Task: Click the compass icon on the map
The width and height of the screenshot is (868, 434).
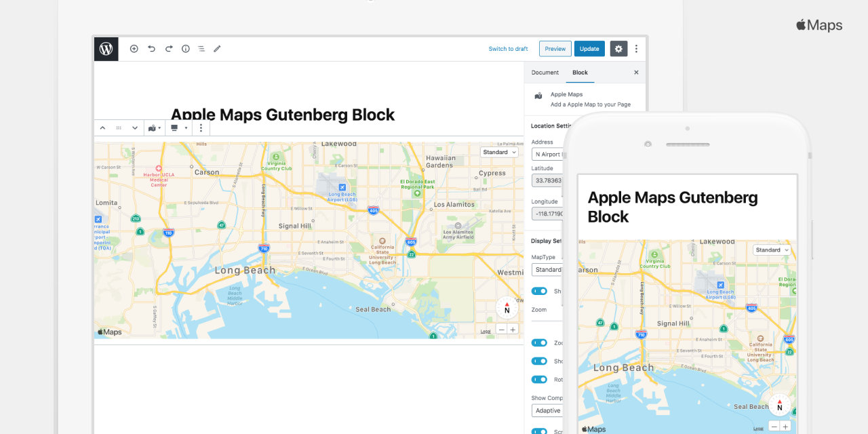Action: [507, 308]
